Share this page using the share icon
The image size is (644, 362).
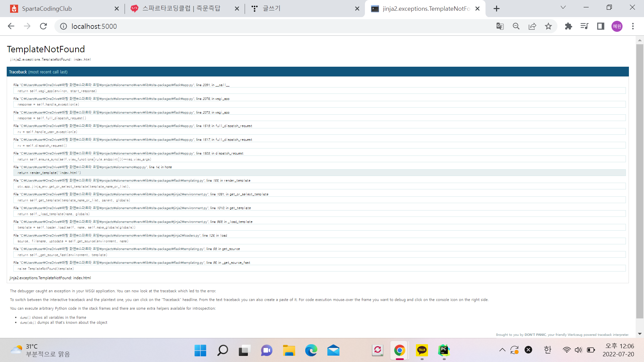[x=532, y=26]
